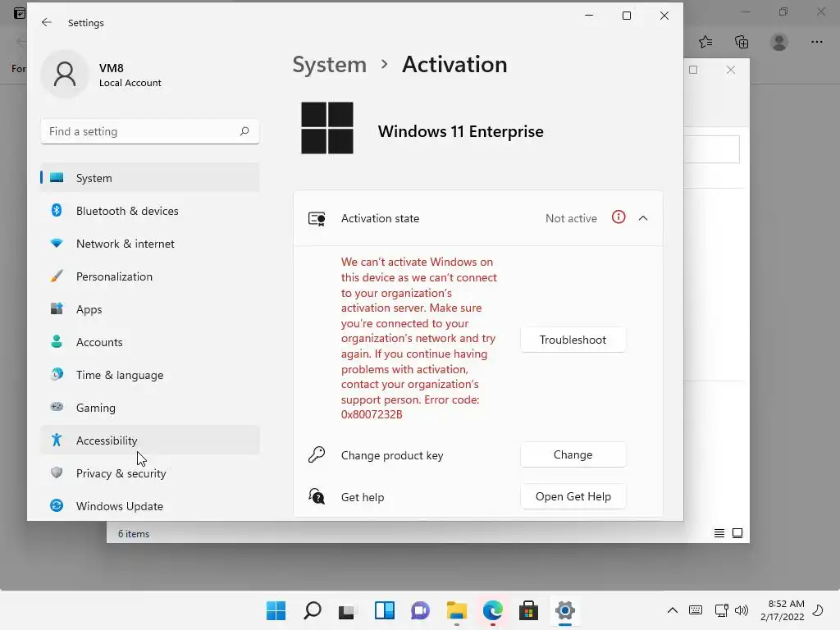Open Teams Chat on taskbar
This screenshot has width=840, height=630.
[421, 610]
